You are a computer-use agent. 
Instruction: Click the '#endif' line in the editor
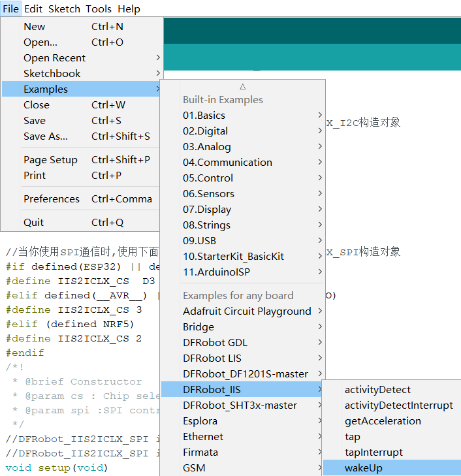25,353
